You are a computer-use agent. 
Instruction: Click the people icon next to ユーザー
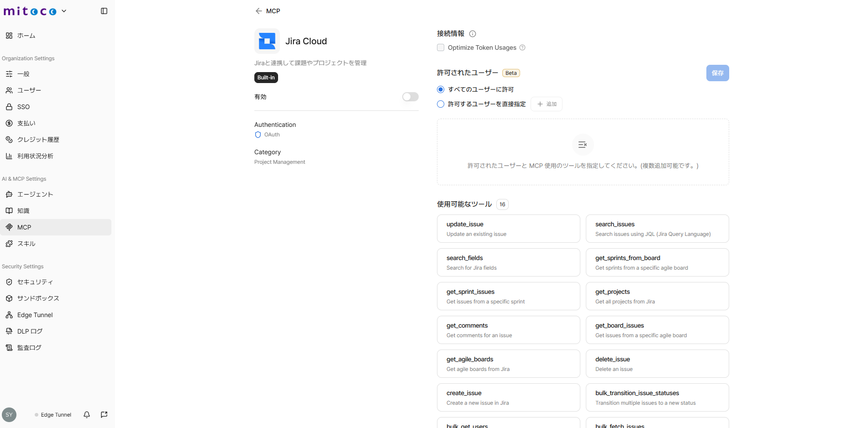[x=9, y=90]
